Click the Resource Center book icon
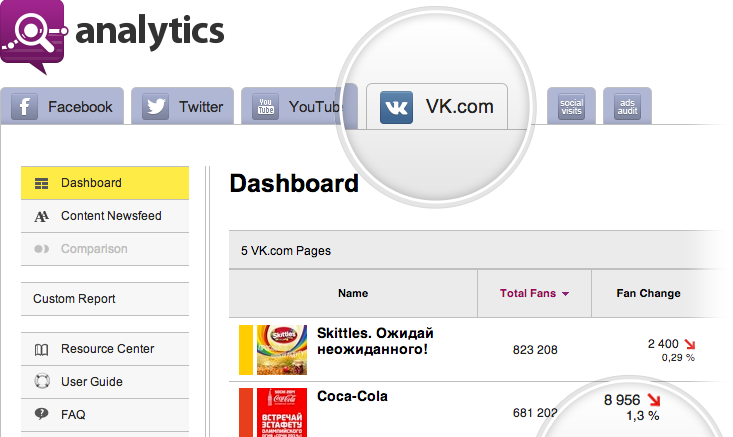733x437 pixels. coord(41,349)
